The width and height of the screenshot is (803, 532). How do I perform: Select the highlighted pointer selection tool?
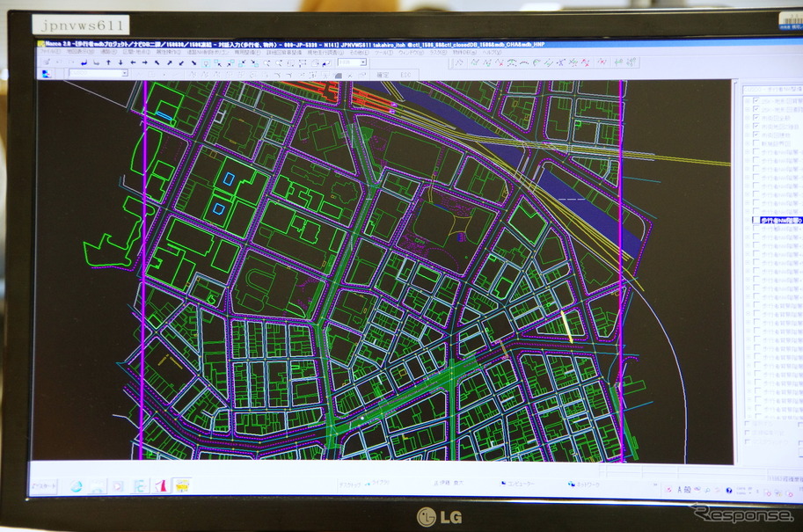click(x=206, y=63)
